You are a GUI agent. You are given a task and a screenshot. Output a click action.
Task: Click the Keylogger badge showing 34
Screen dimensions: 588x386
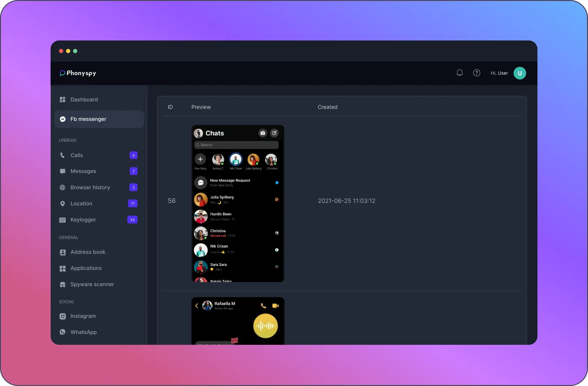(x=132, y=220)
